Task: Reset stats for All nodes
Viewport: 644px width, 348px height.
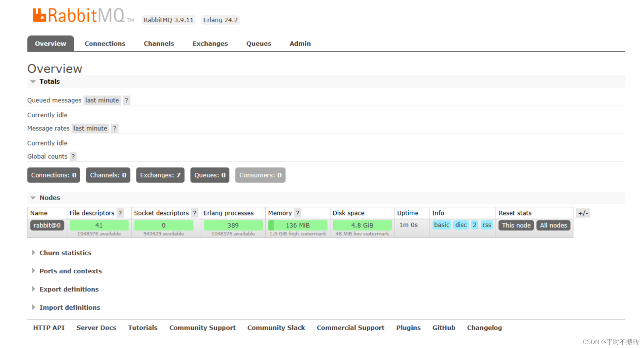Action: click(553, 225)
